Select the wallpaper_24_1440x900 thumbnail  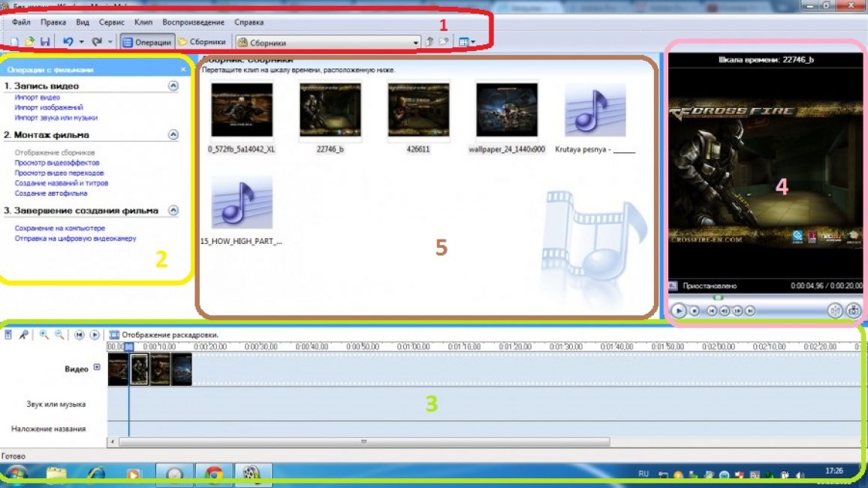(507, 110)
